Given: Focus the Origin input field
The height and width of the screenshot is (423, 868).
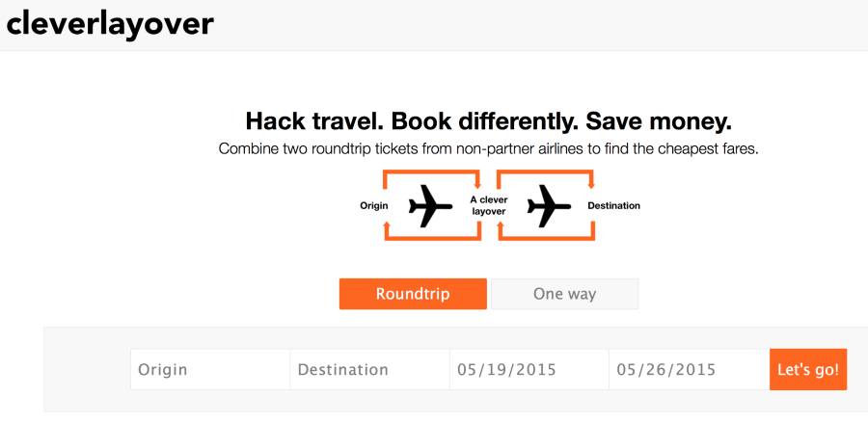Looking at the screenshot, I should click(x=210, y=369).
